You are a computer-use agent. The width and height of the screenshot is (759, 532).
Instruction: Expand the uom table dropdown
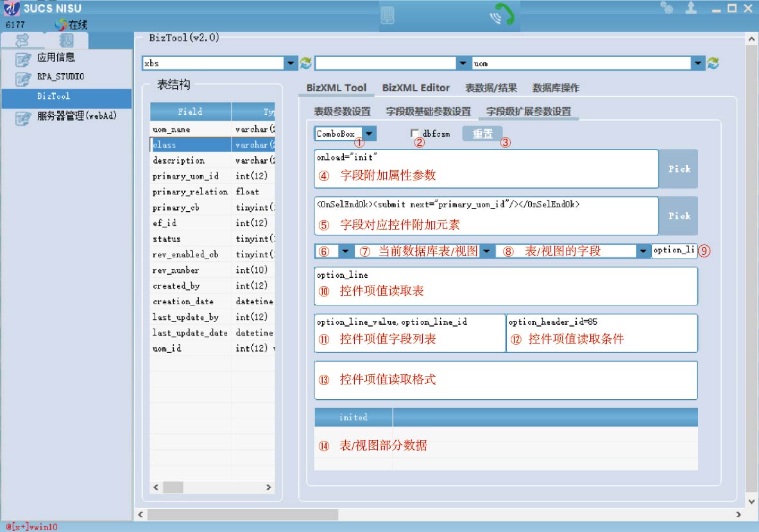tap(697, 63)
